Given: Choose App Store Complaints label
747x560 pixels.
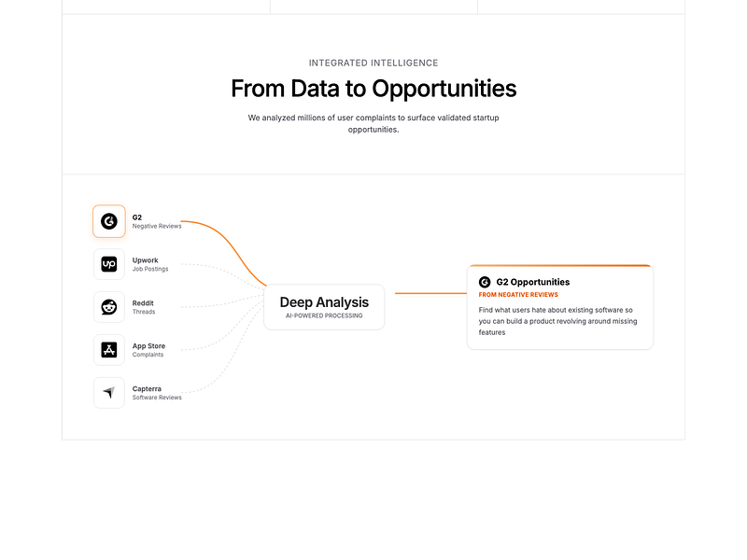Looking at the screenshot, I should [148, 350].
